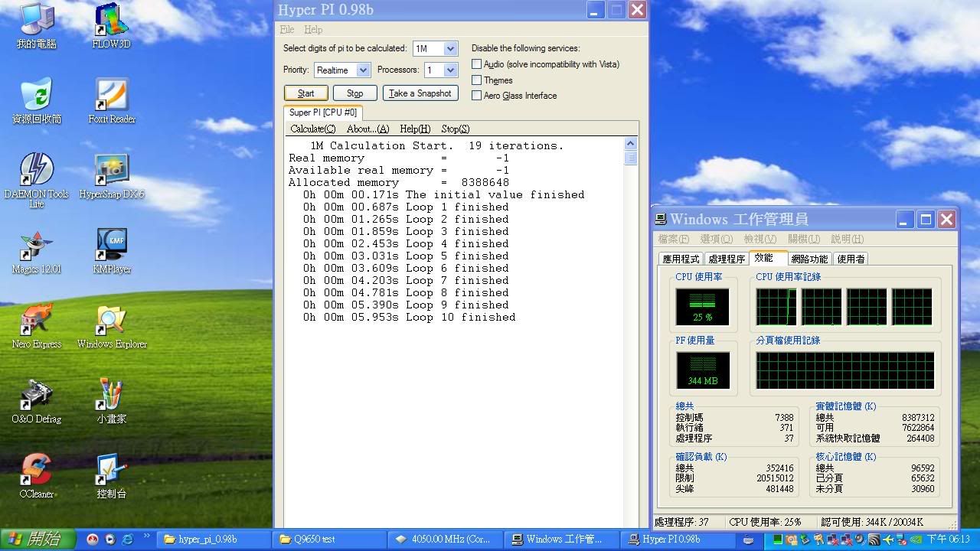The height and width of the screenshot is (551, 980).
Task: Select the 效能 performance tab
Action: point(768,258)
